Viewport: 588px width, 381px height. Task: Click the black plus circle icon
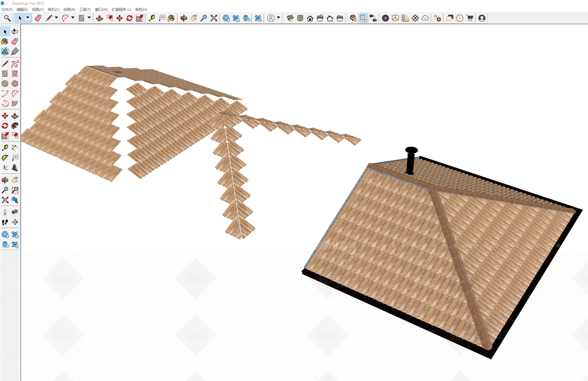(386, 18)
